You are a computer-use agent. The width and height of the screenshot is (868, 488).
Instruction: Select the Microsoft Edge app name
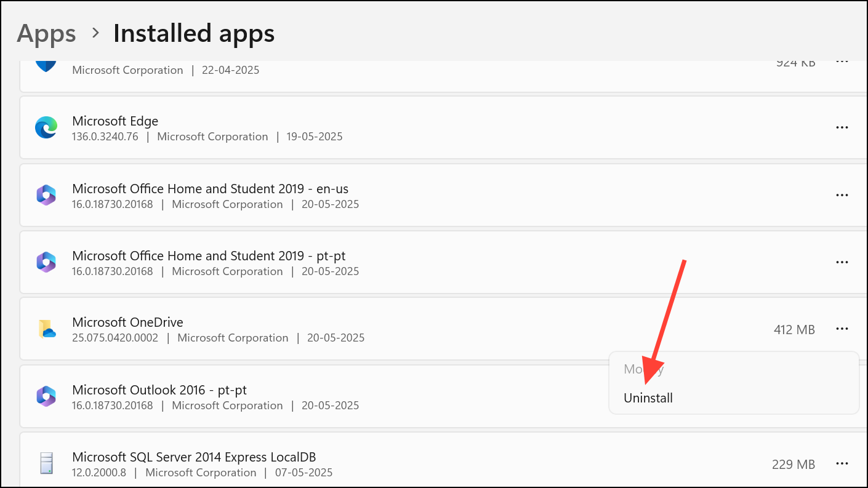point(115,121)
